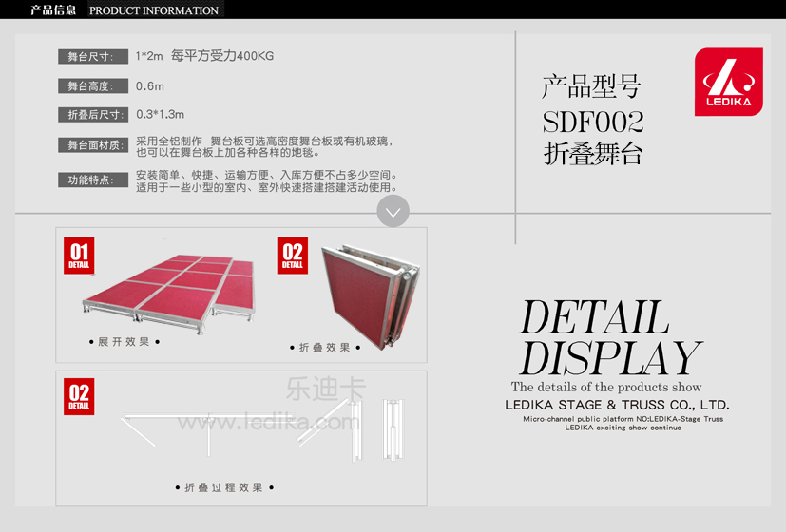Click the 折叠舞台 product name
The width and height of the screenshot is (786, 532).
click(593, 153)
